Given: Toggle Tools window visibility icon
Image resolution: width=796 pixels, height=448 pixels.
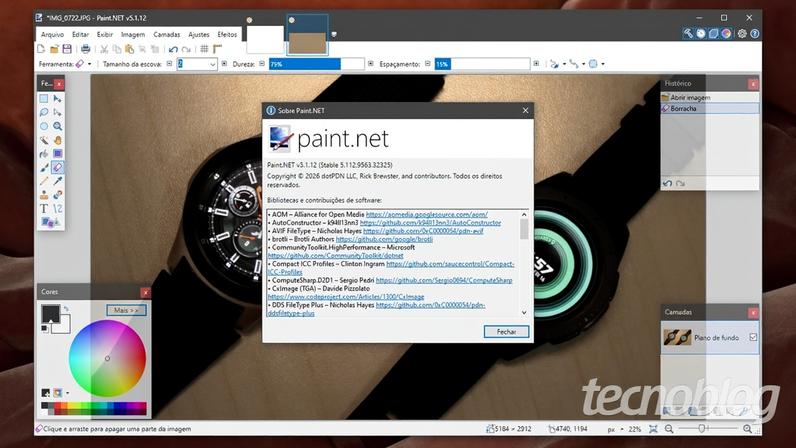Looking at the screenshot, I should 688,34.
